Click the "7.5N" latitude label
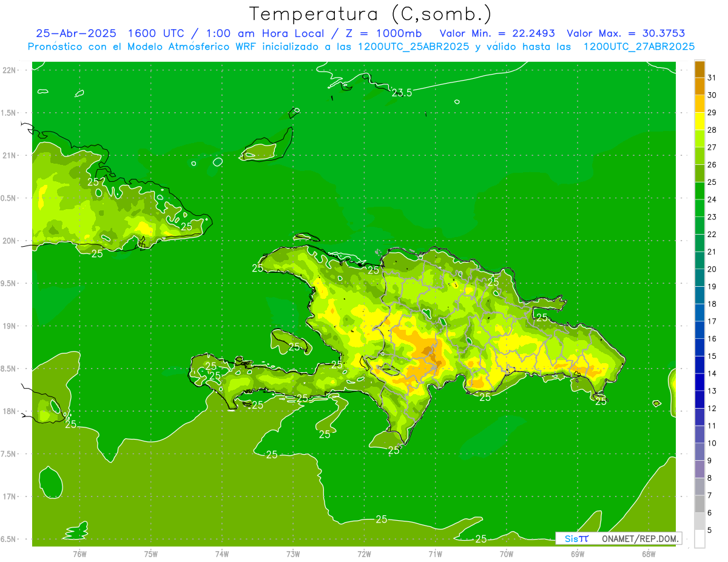This screenshot has width=728, height=562. coord(9,454)
